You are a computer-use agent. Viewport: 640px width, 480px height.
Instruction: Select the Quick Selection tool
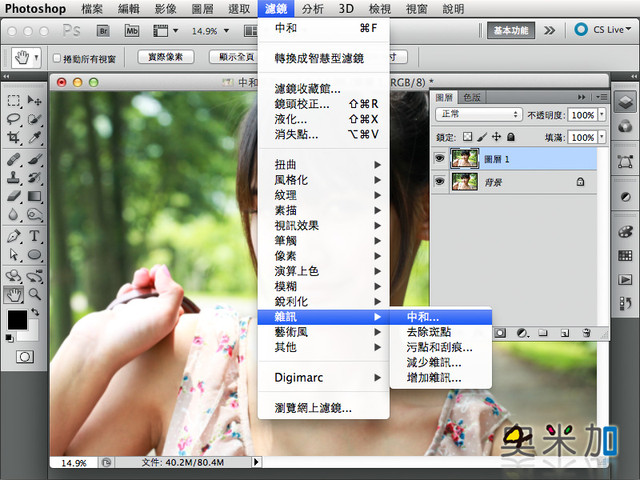34,119
